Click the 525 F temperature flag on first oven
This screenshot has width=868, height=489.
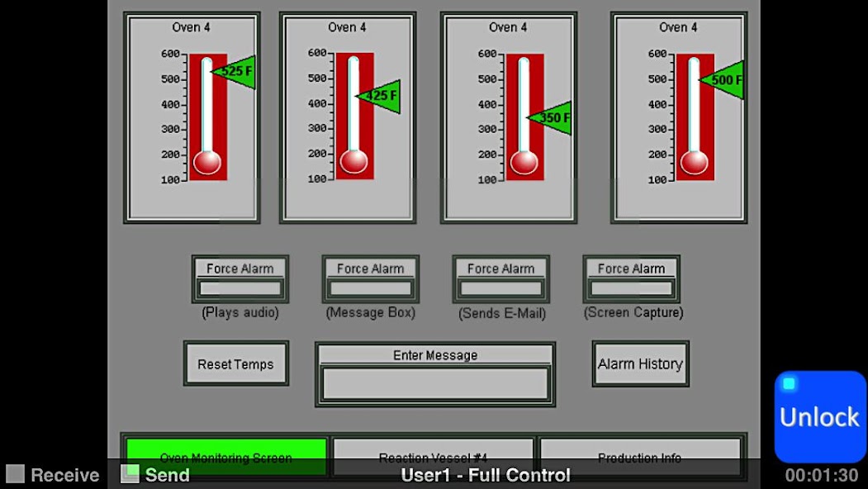[237, 70]
